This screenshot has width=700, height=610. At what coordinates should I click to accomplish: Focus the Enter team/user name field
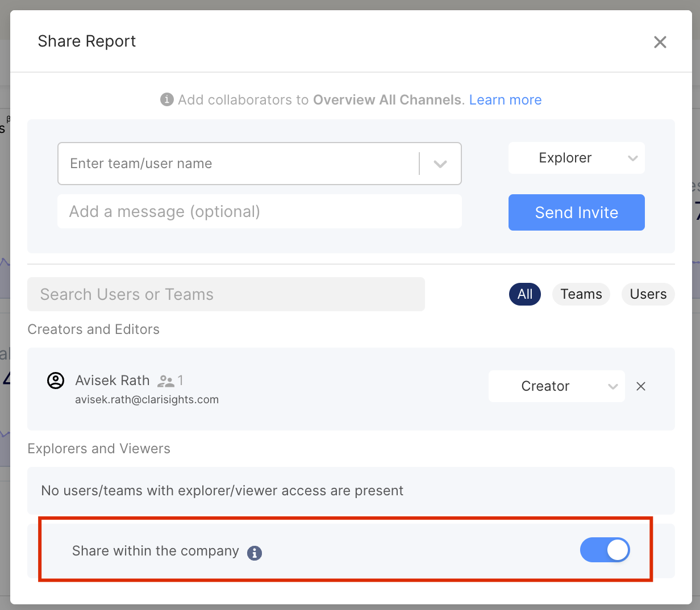click(239, 164)
